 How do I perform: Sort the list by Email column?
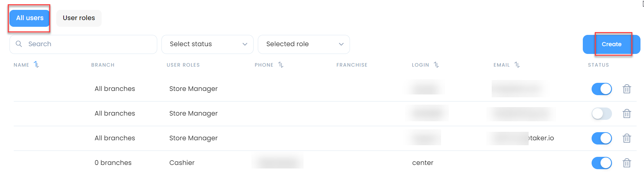pyautogui.click(x=517, y=64)
